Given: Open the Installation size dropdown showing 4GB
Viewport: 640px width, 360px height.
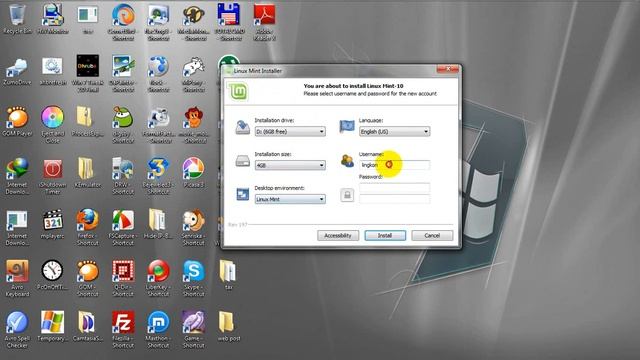Looking at the screenshot, I should tap(290, 165).
